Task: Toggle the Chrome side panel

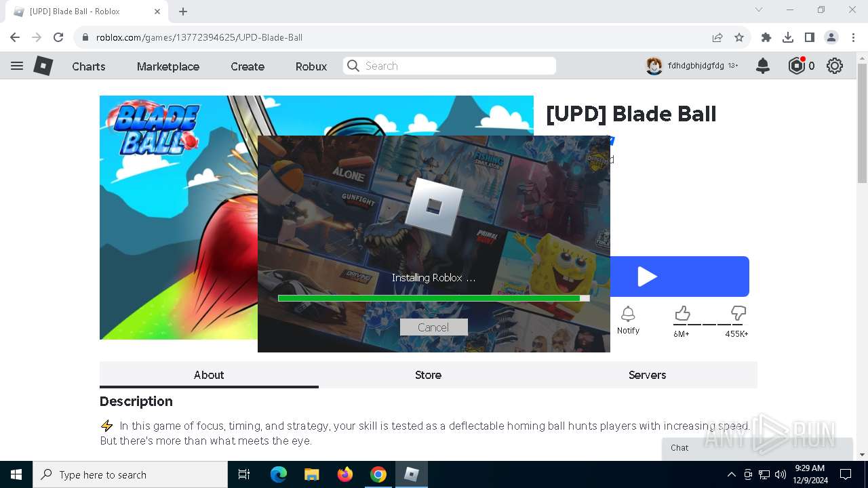Action: (810, 37)
